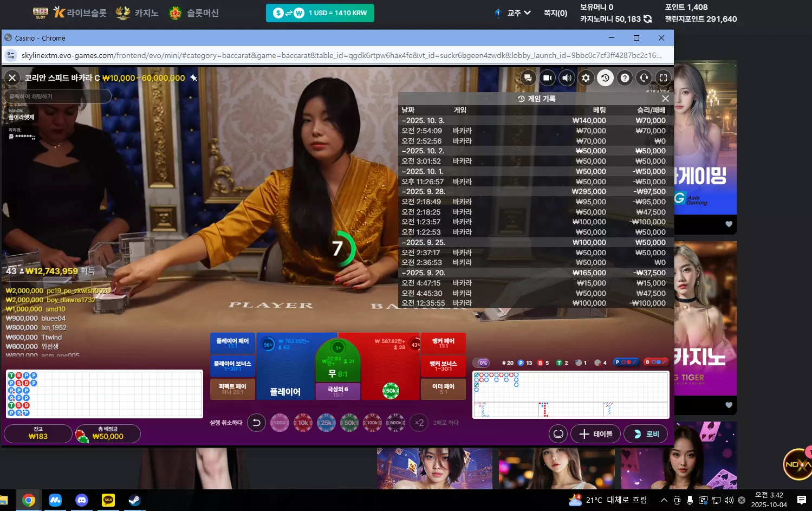Open Google Chrome from the taskbar
The width and height of the screenshot is (812, 511).
coord(29,500)
